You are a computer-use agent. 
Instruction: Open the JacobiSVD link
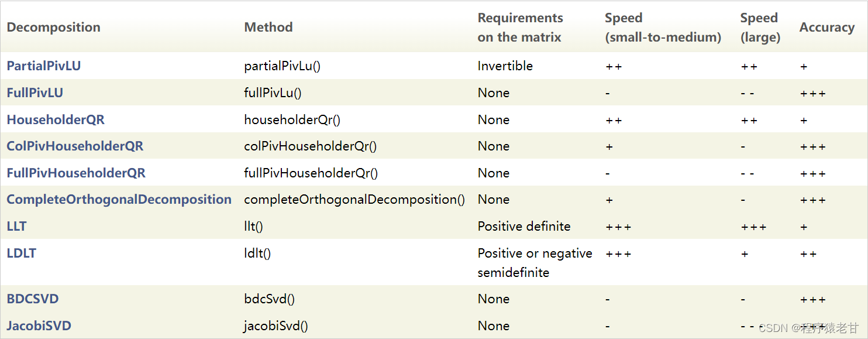(39, 326)
